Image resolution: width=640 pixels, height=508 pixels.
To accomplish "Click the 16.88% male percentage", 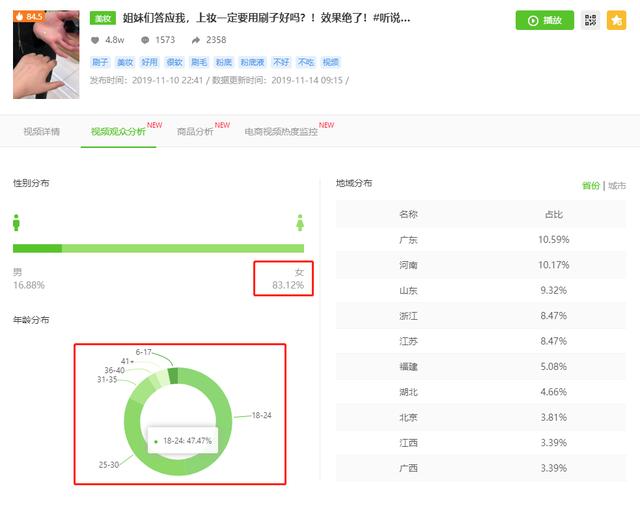I will pyautogui.click(x=29, y=285).
